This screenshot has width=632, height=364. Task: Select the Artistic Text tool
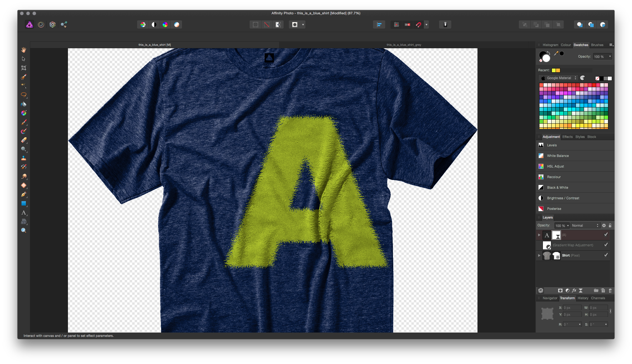(x=24, y=212)
